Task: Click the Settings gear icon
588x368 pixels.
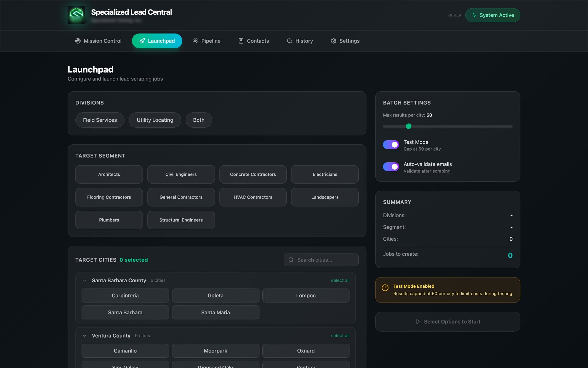Action: [334, 41]
